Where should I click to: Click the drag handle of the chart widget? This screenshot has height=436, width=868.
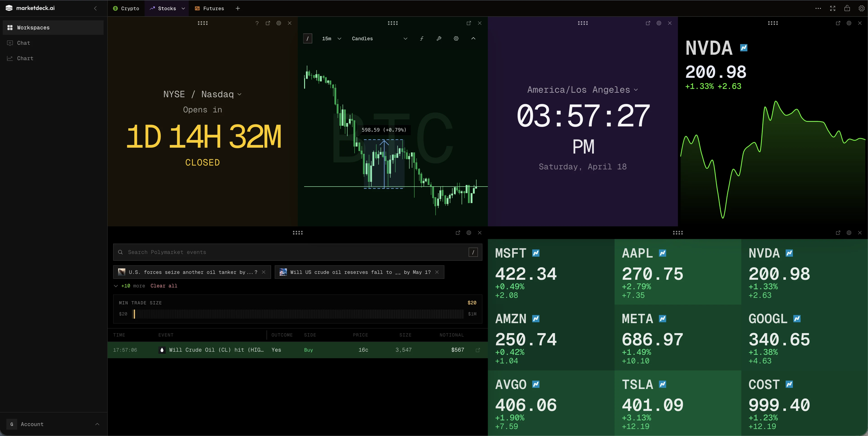(393, 23)
